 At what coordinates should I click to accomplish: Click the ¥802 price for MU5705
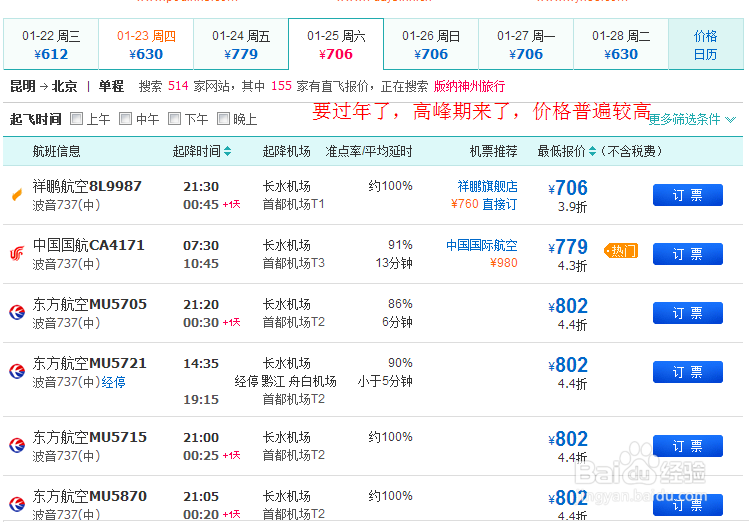pos(568,306)
